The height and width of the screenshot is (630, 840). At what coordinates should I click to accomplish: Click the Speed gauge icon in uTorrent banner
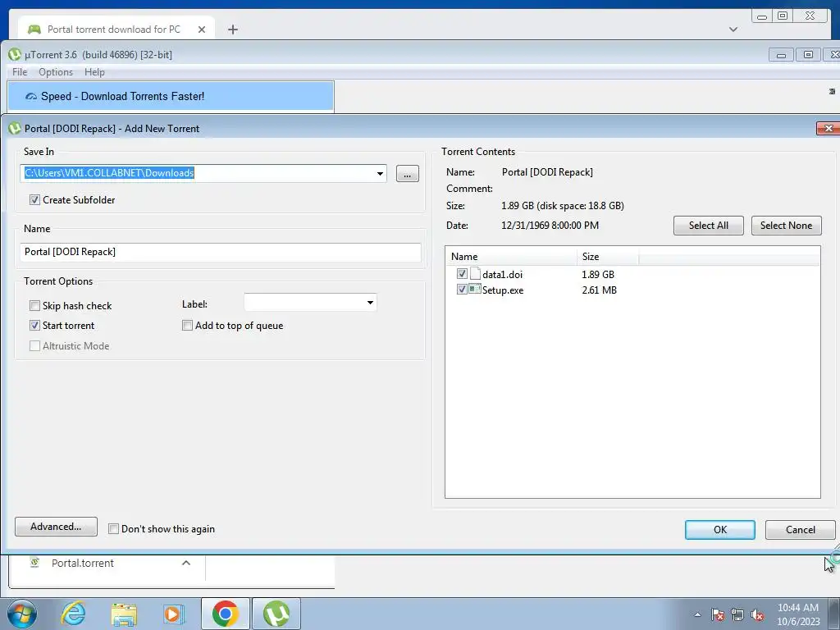(x=31, y=97)
